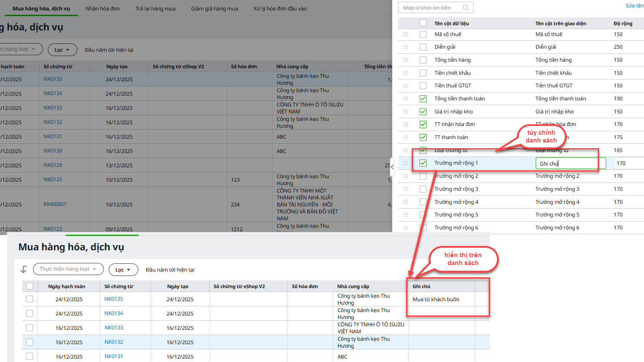The image size is (644, 362).
Task: Click the drag handle of Diễn giải row
Action: [x=405, y=47]
